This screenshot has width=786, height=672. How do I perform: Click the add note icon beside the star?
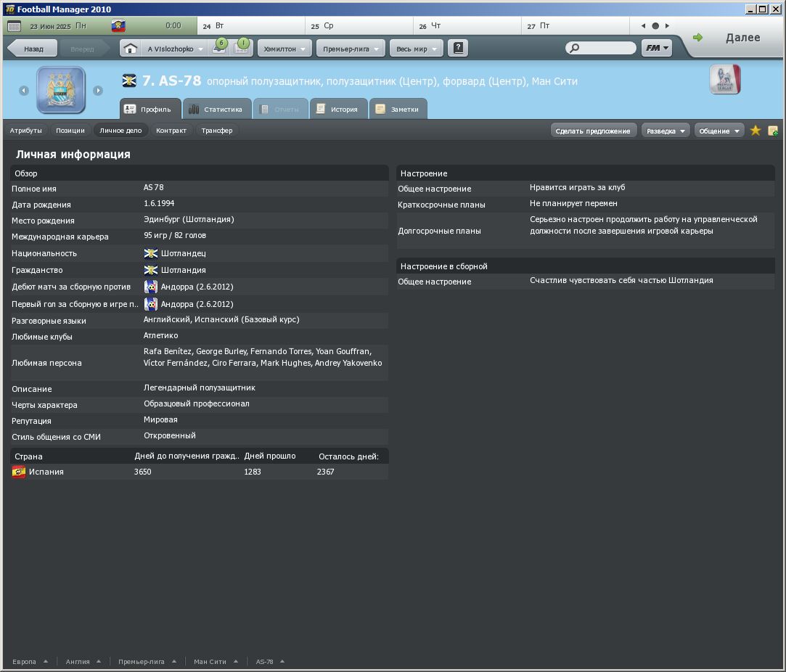click(773, 131)
